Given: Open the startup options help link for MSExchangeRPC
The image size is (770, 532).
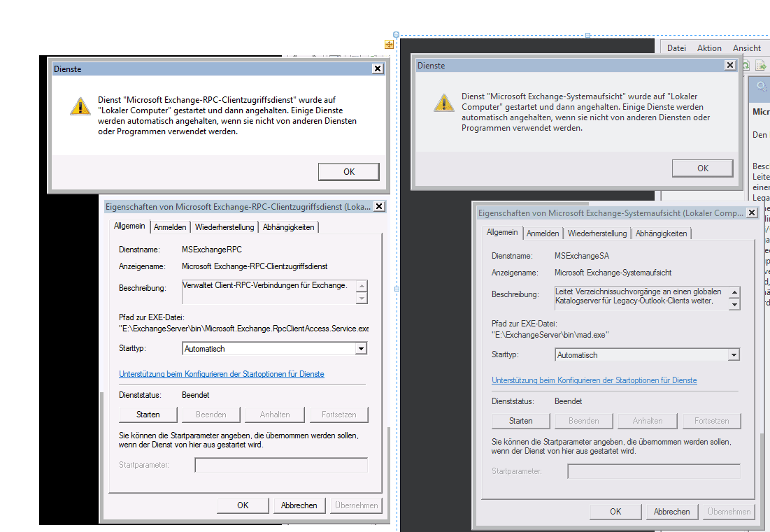Looking at the screenshot, I should [222, 374].
